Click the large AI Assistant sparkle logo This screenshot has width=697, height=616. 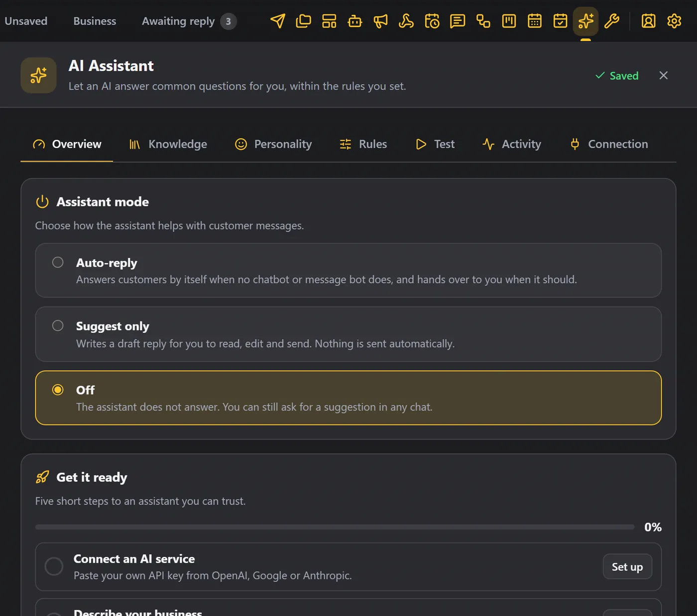point(38,75)
